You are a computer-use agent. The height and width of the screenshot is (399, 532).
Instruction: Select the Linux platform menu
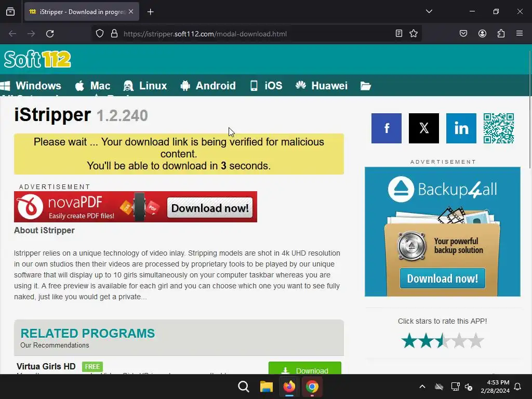point(145,86)
